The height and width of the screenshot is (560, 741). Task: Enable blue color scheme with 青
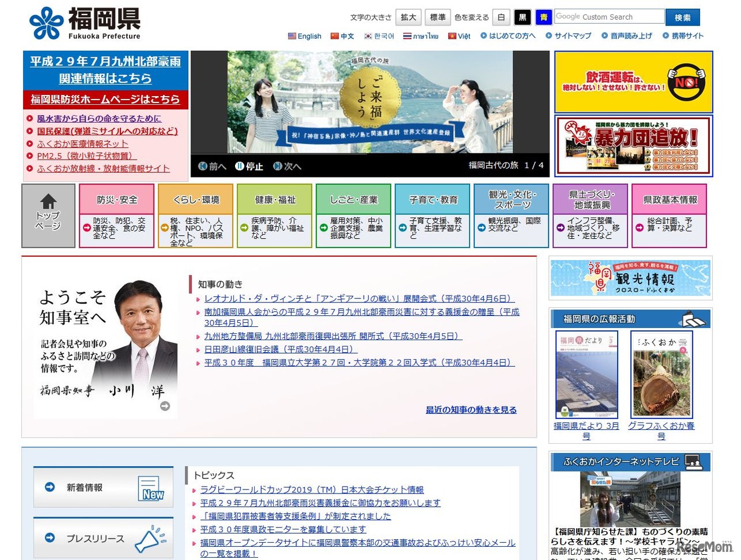tap(543, 17)
